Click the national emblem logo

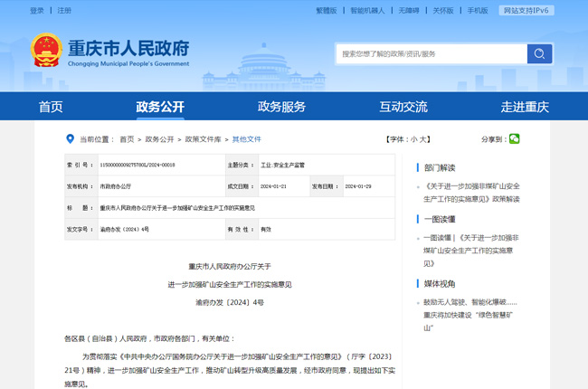[x=45, y=52]
